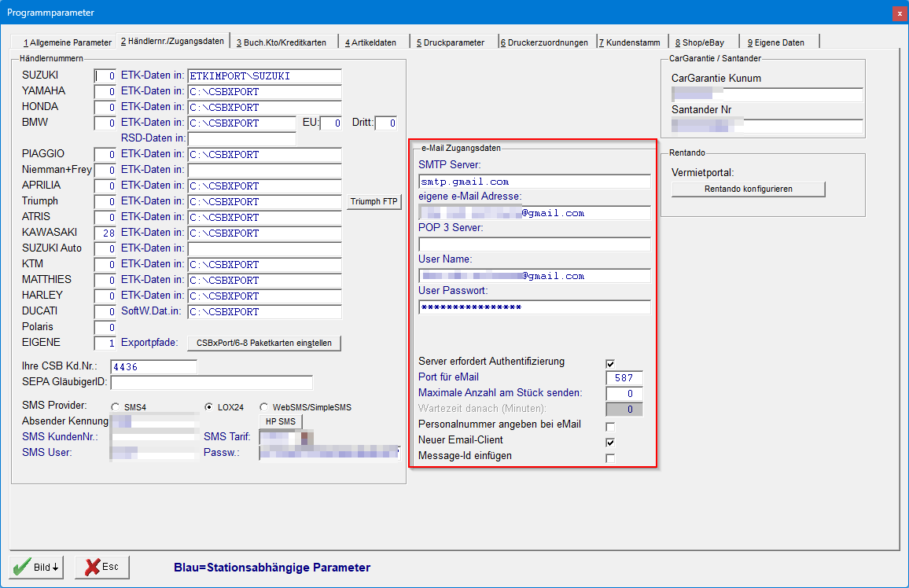Enable Personalnummer angeben bei eMail
Screen dimensions: 909x588
point(610,427)
